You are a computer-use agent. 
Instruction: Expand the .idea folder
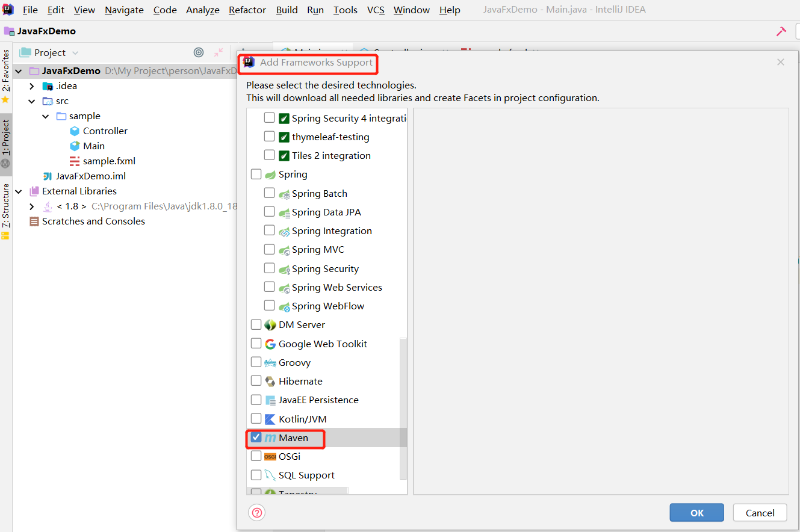32,86
